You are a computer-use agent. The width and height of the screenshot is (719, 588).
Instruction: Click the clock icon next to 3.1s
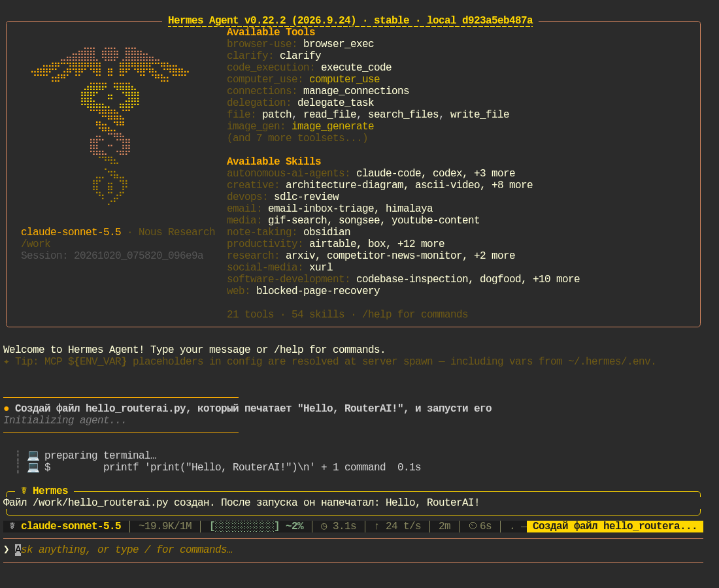coord(324,526)
